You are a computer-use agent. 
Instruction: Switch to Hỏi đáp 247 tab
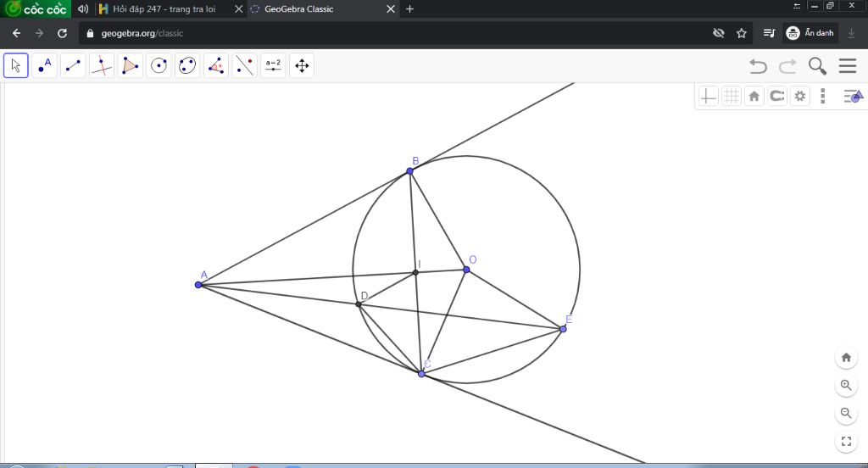click(x=164, y=9)
